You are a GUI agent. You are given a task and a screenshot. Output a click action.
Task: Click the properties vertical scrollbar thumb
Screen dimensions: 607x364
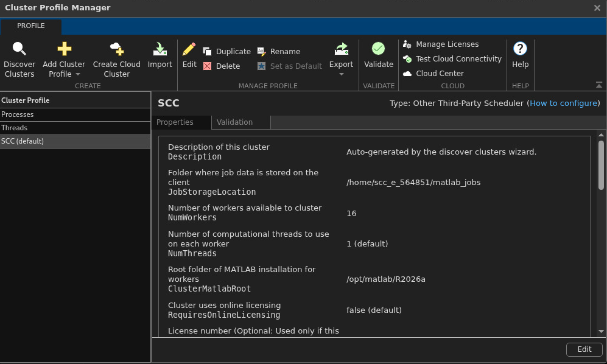601,165
